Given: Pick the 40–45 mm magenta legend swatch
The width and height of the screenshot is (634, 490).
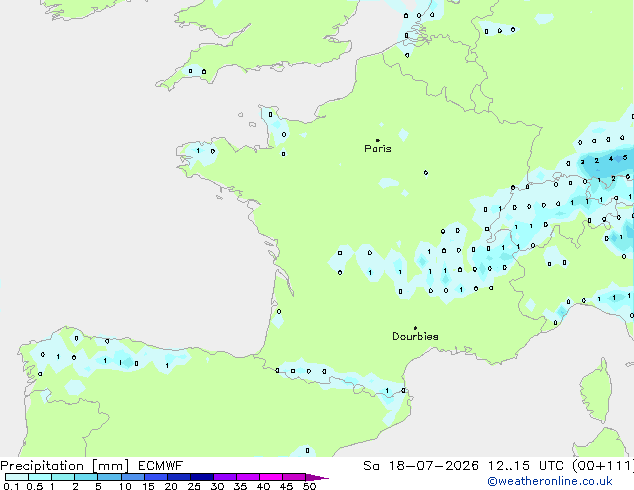Looking at the screenshot, I should [271, 477].
